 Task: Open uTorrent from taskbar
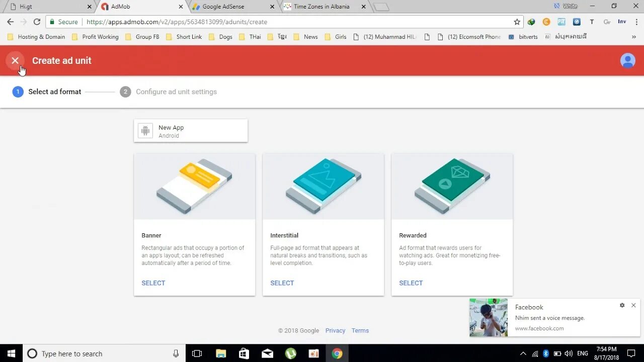click(290, 353)
